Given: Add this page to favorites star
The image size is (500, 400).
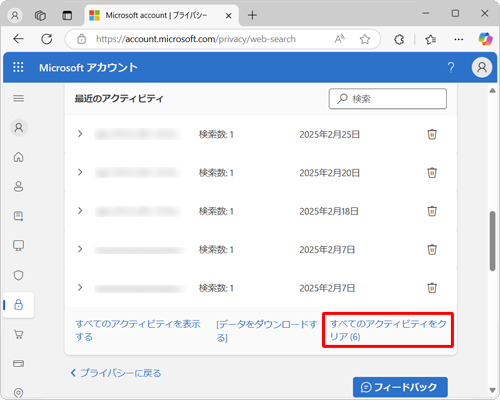Looking at the screenshot, I should click(365, 39).
